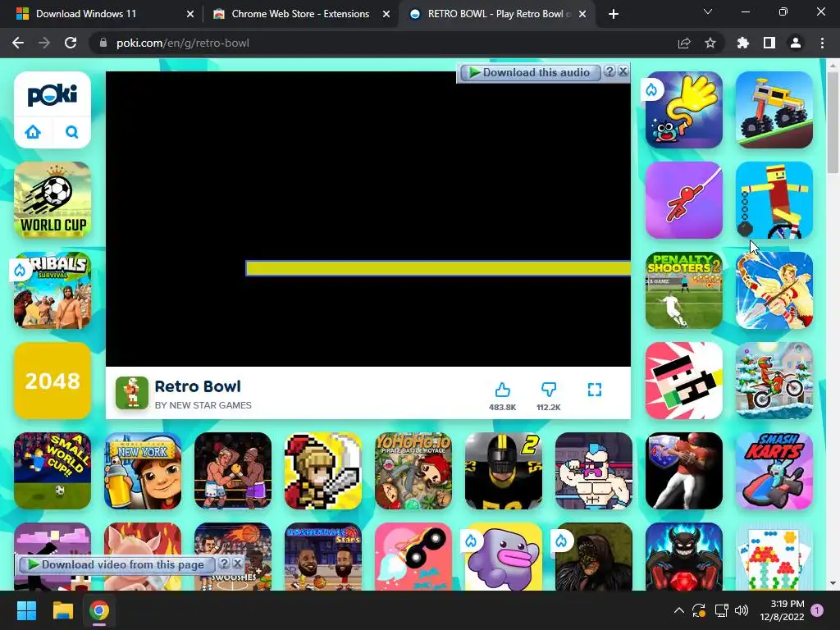Open the boxing ring game tile
This screenshot has height=630, width=840.
pyautogui.click(x=233, y=471)
